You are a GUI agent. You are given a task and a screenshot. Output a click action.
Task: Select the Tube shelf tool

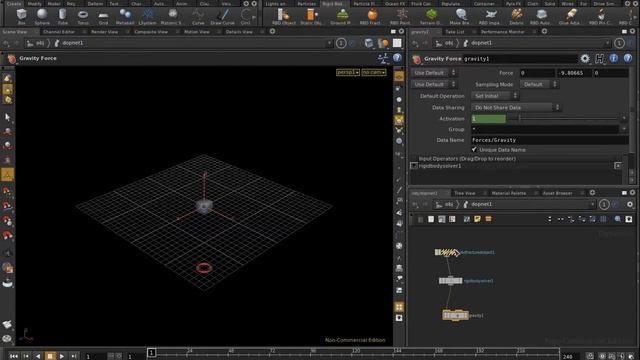[62, 16]
